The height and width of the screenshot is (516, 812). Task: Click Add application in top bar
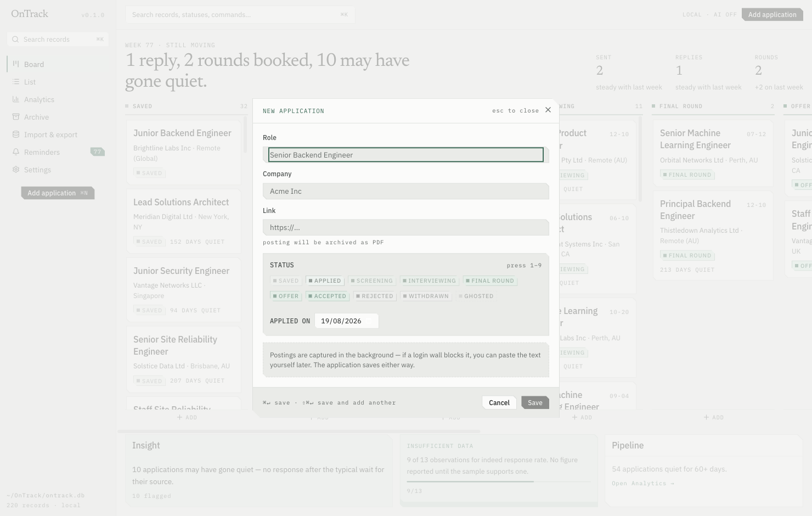[x=772, y=15]
